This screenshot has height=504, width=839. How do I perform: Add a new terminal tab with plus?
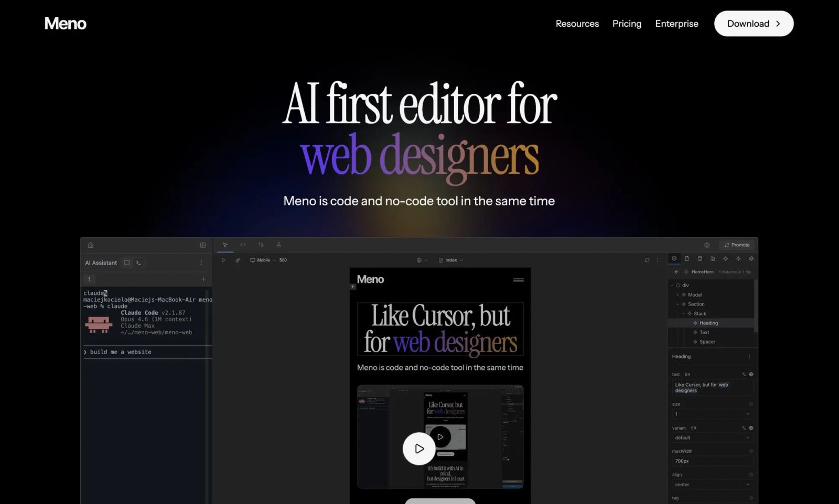click(203, 279)
